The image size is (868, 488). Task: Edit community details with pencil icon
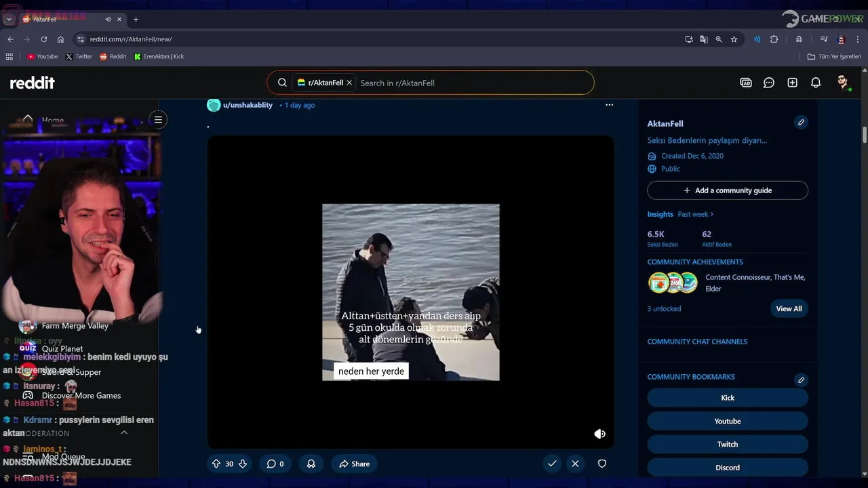tap(801, 122)
